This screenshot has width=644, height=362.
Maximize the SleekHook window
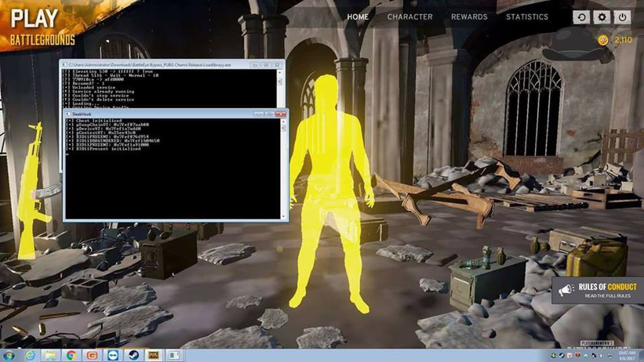(269, 114)
